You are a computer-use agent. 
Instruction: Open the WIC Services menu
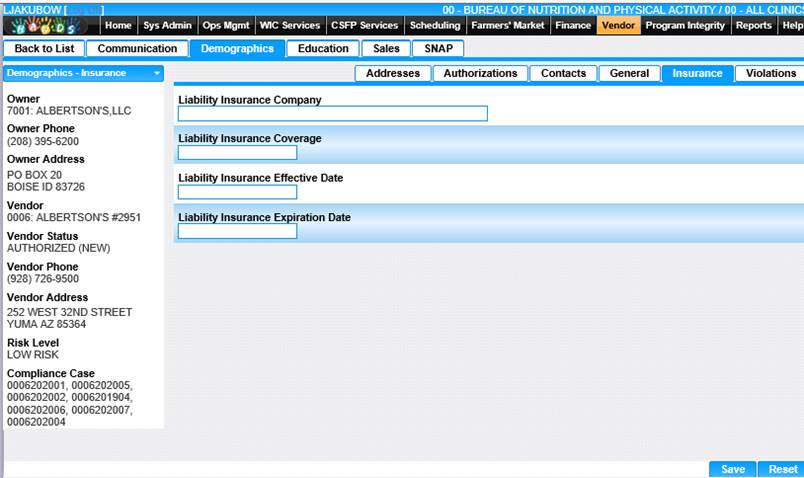click(290, 25)
